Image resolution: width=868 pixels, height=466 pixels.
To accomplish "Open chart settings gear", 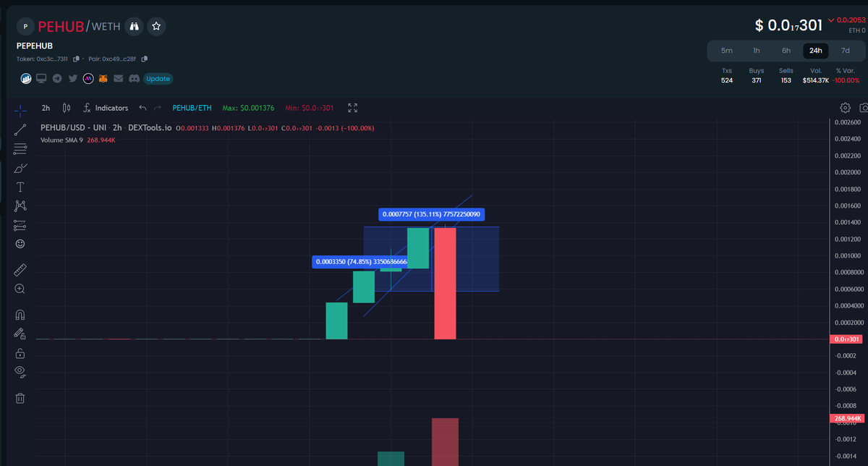I will tap(845, 108).
